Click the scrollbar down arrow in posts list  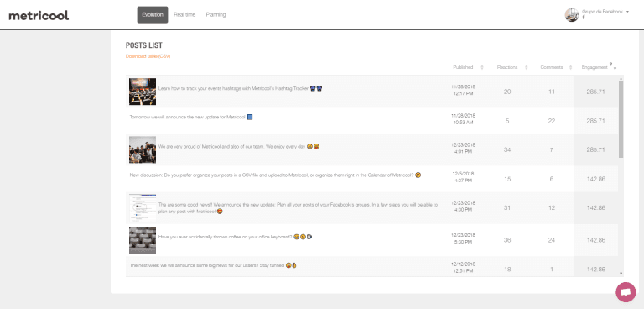tap(621, 273)
